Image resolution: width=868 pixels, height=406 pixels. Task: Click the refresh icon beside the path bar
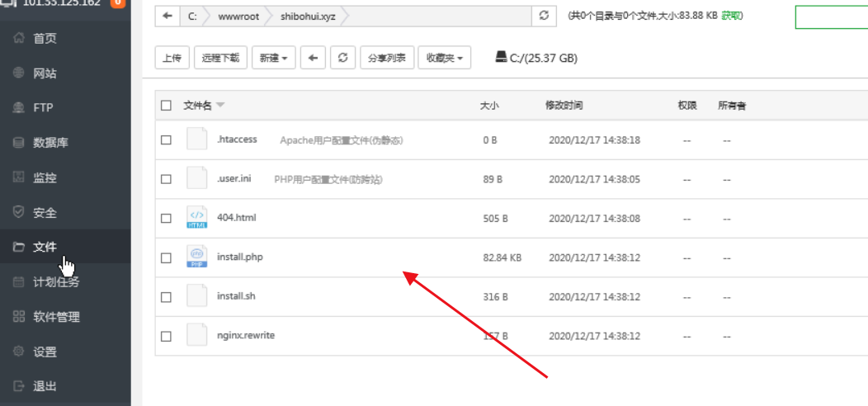tap(545, 16)
